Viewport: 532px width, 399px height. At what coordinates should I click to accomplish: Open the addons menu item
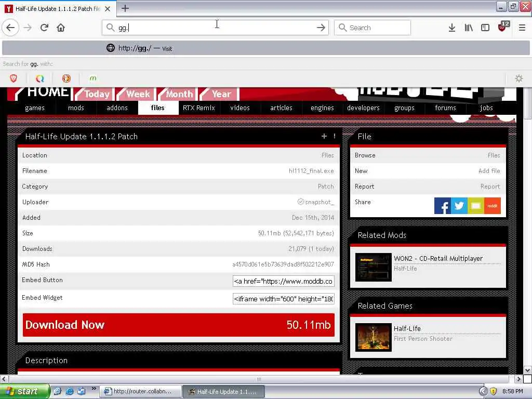[x=117, y=108]
